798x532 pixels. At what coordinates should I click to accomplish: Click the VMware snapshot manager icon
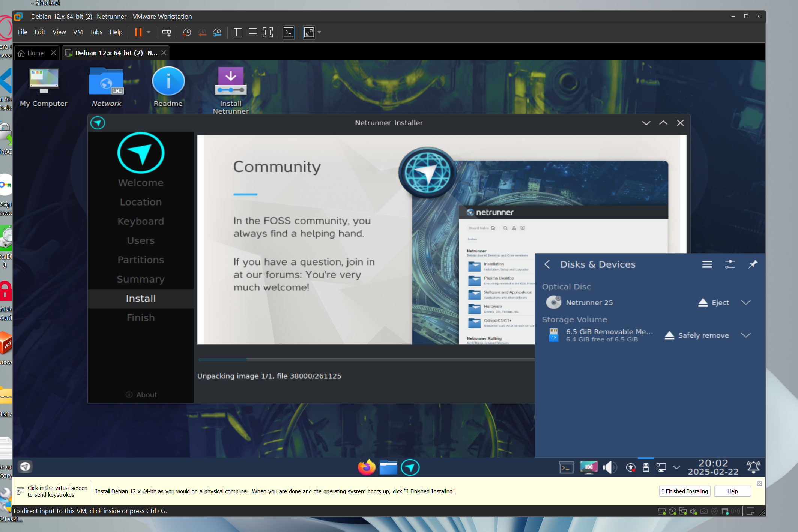tap(217, 32)
